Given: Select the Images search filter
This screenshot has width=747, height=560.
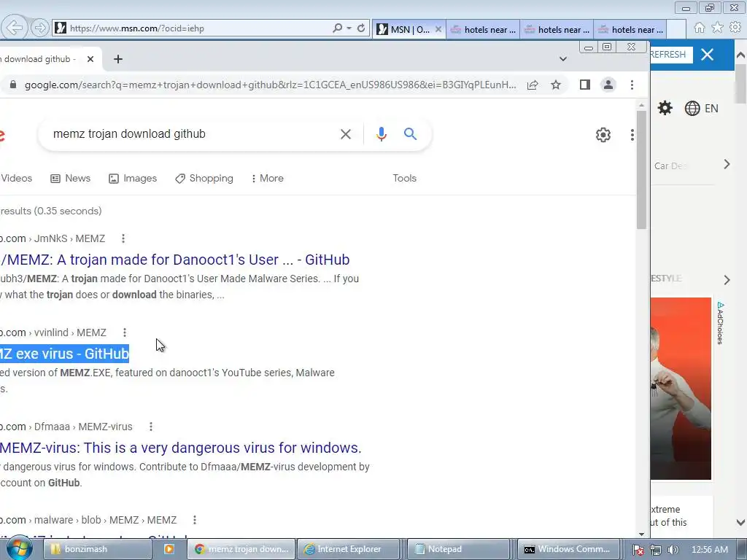Looking at the screenshot, I should pyautogui.click(x=133, y=178).
